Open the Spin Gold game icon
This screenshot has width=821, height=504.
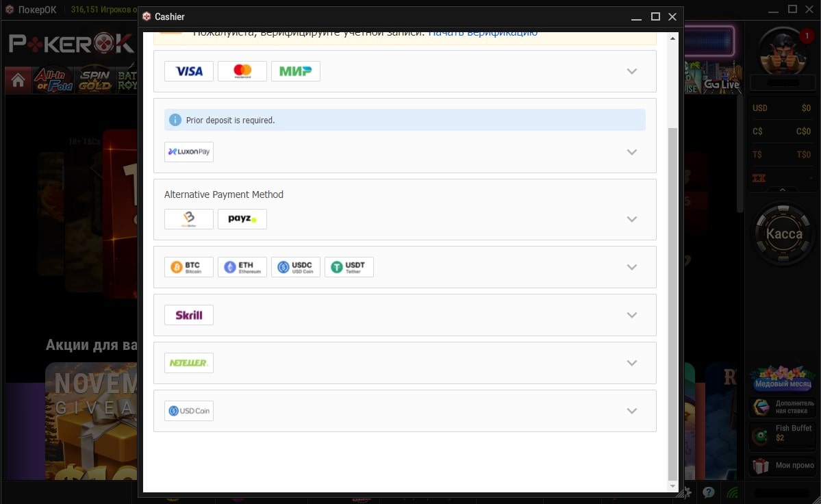94,80
